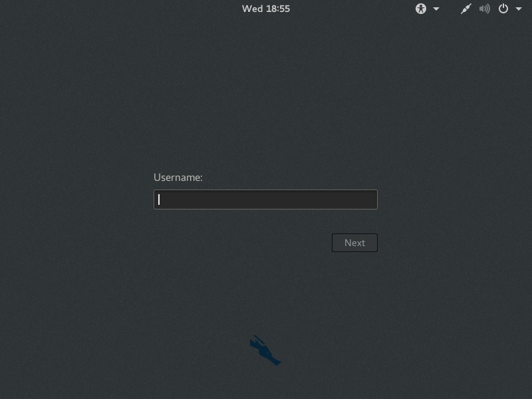This screenshot has width=532, height=399.
Task: Click the sound waves of speaker icon
Action: pos(487,9)
